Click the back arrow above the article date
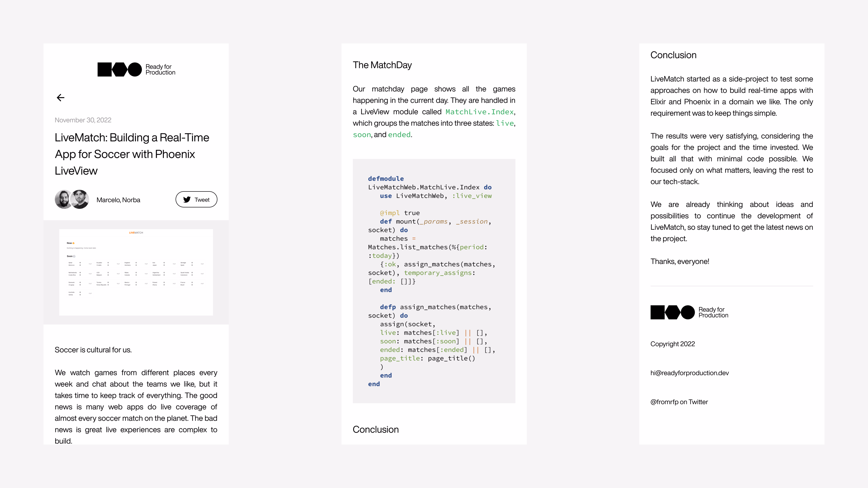This screenshot has height=488, width=868. (61, 98)
